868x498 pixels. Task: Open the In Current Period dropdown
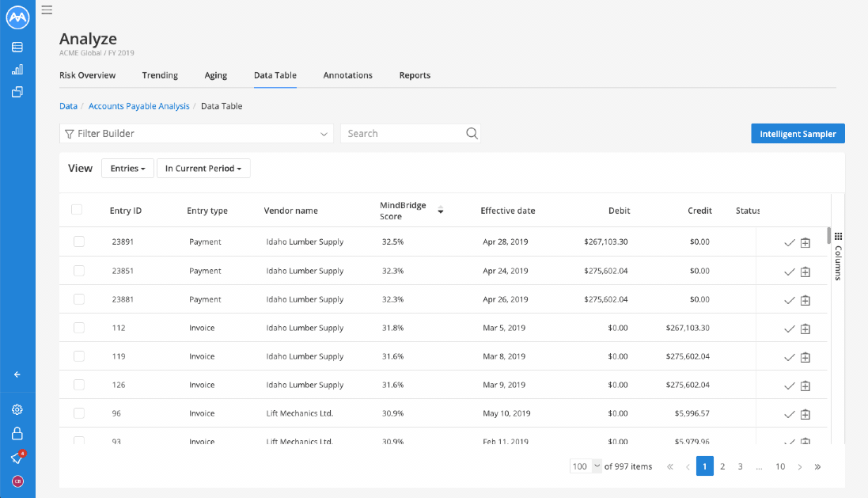point(203,169)
